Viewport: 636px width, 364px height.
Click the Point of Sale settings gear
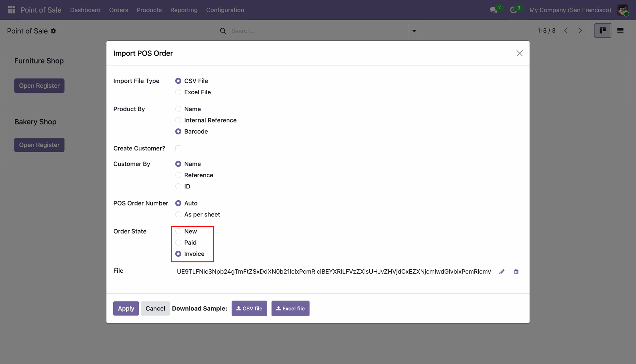[53, 31]
